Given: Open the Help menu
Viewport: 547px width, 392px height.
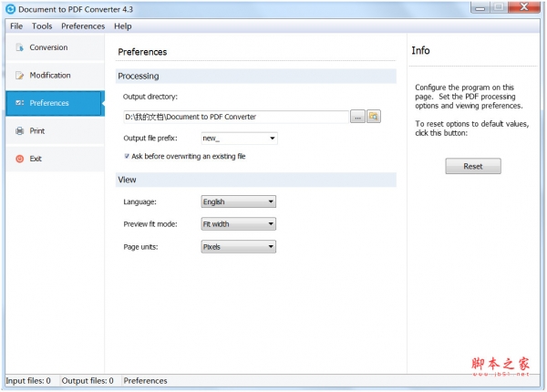Looking at the screenshot, I should point(123,26).
